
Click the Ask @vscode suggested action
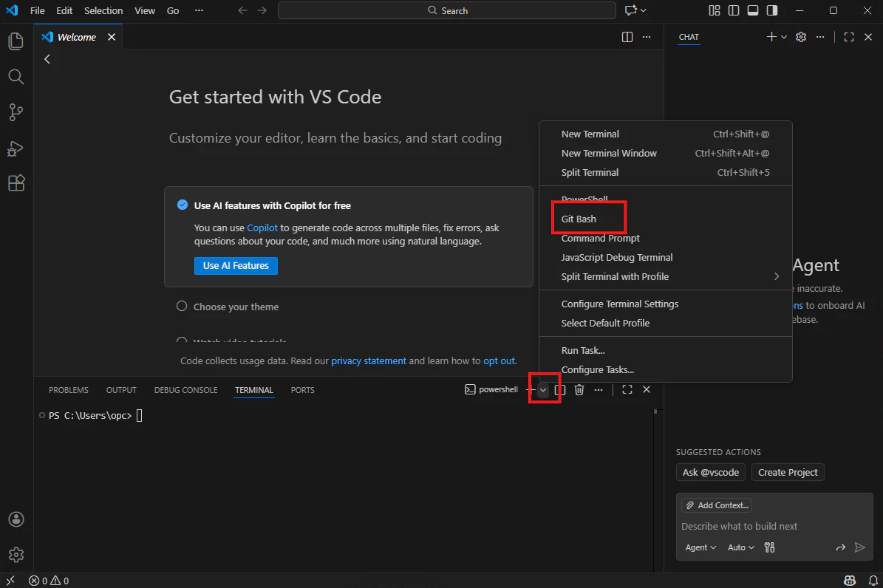point(711,473)
